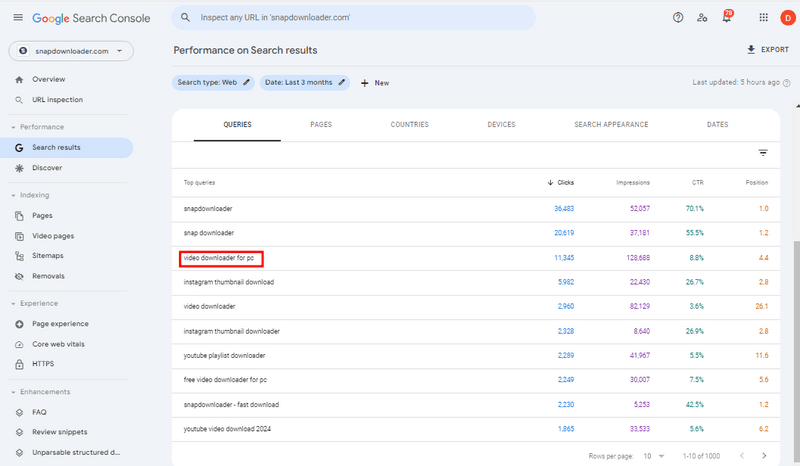Sort by CTR column header

[697, 182]
